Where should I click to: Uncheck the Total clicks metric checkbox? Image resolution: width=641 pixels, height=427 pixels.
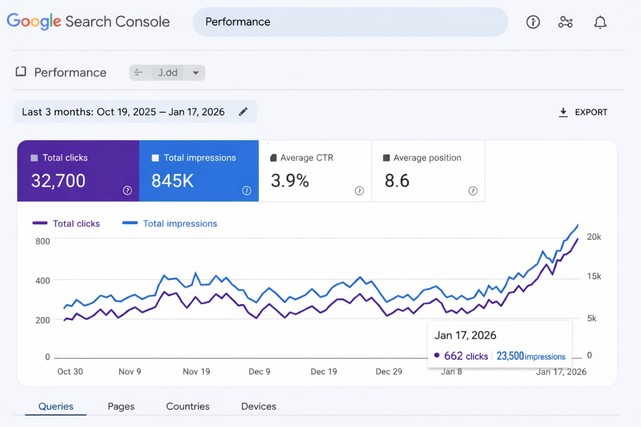[x=34, y=158]
